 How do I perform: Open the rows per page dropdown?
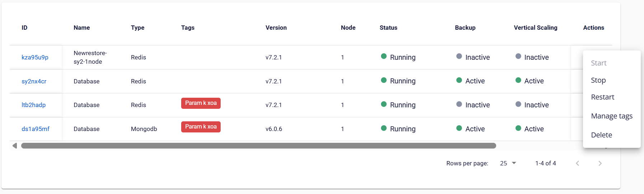pyautogui.click(x=508, y=163)
